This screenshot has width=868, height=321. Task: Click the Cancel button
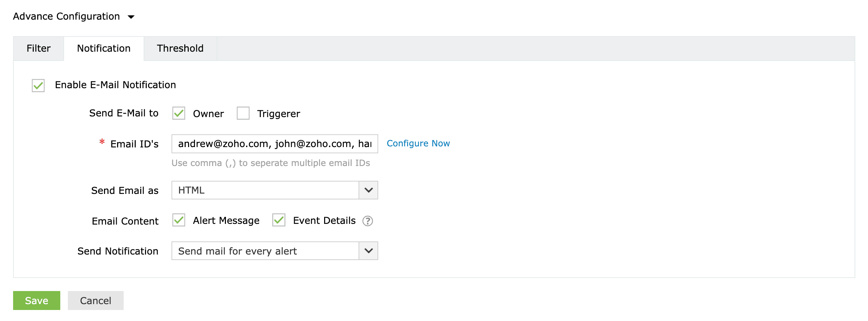click(x=95, y=300)
